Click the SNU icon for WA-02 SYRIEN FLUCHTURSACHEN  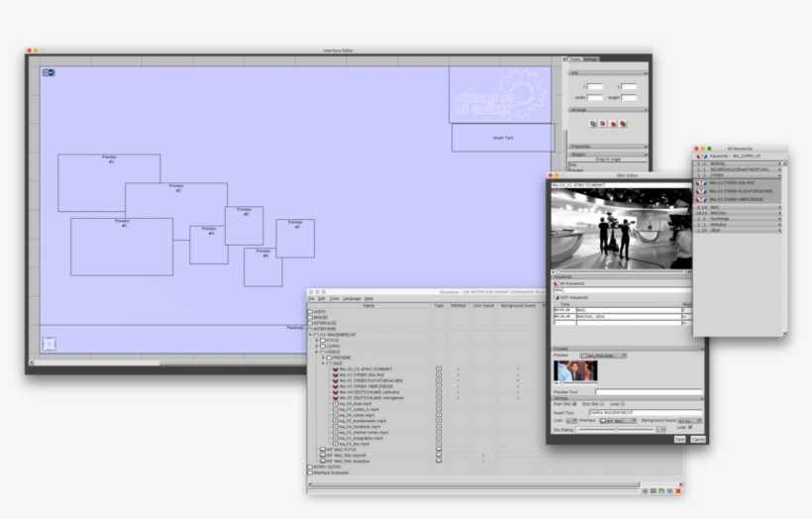point(336,380)
